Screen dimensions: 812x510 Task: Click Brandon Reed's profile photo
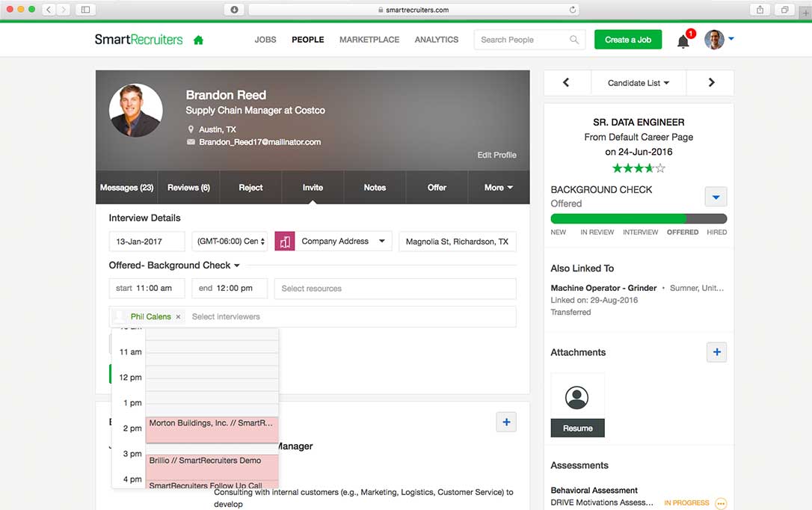pos(135,110)
